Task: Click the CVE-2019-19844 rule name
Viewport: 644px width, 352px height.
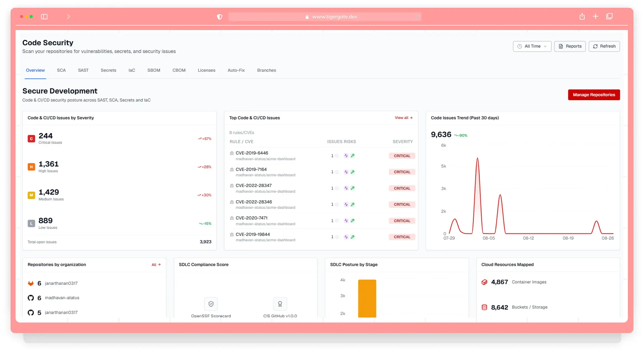Action: pos(252,234)
